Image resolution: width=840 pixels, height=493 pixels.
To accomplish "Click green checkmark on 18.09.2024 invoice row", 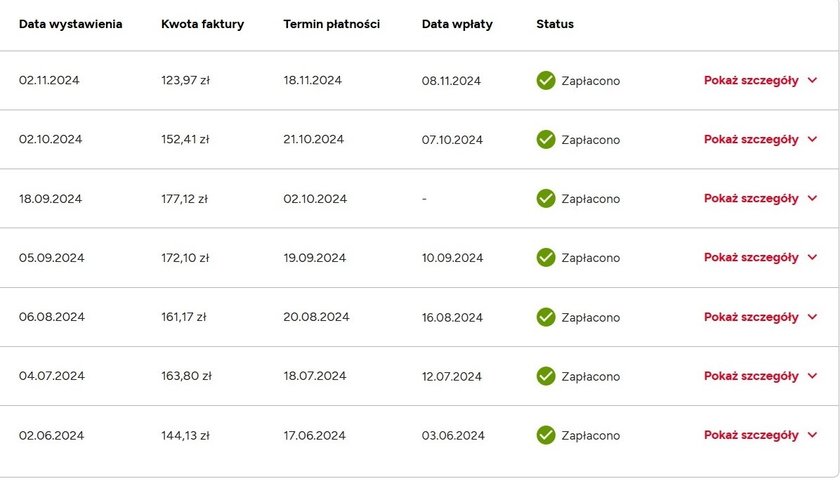I will click(x=546, y=198).
